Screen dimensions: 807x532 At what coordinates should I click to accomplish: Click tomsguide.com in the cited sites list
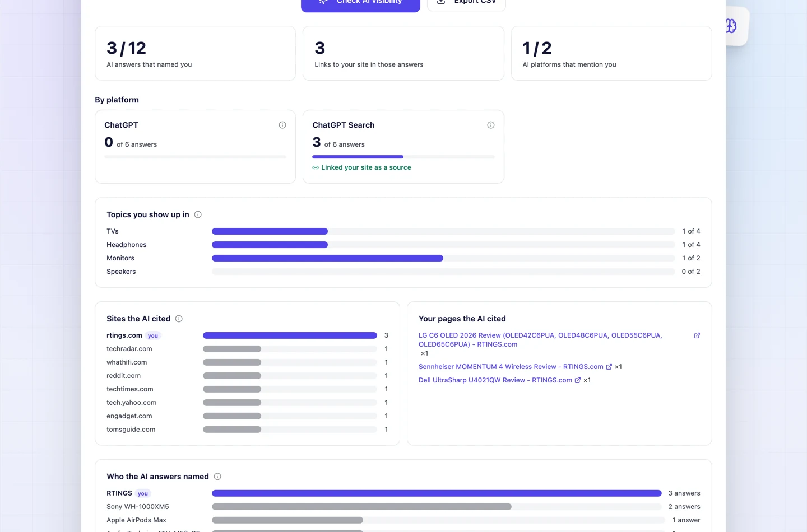(x=131, y=430)
